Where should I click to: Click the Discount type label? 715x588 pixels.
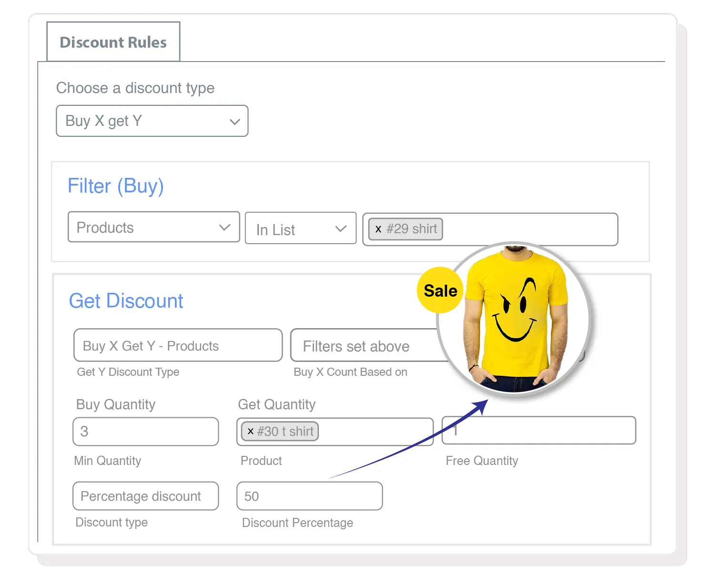(x=112, y=522)
